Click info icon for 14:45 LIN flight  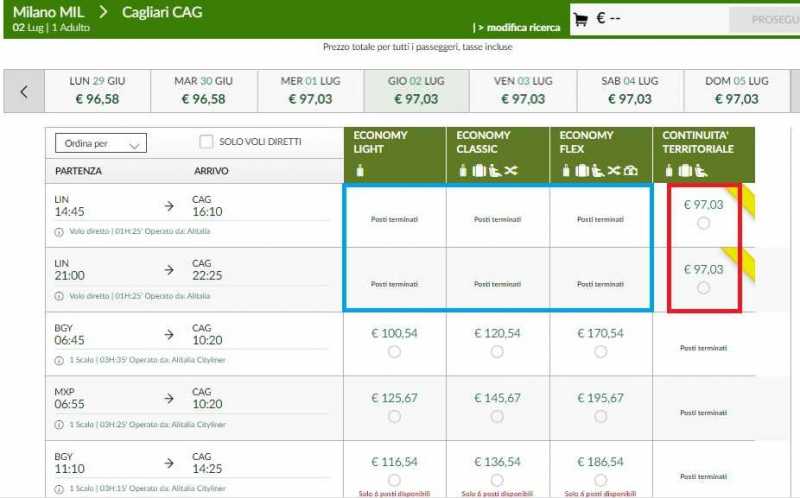click(x=59, y=232)
